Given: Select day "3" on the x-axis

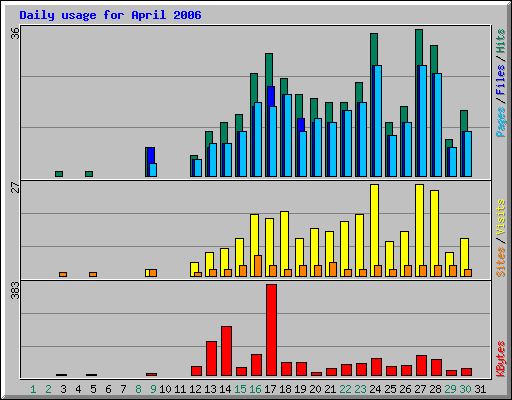Looking at the screenshot, I should [x=63, y=389].
